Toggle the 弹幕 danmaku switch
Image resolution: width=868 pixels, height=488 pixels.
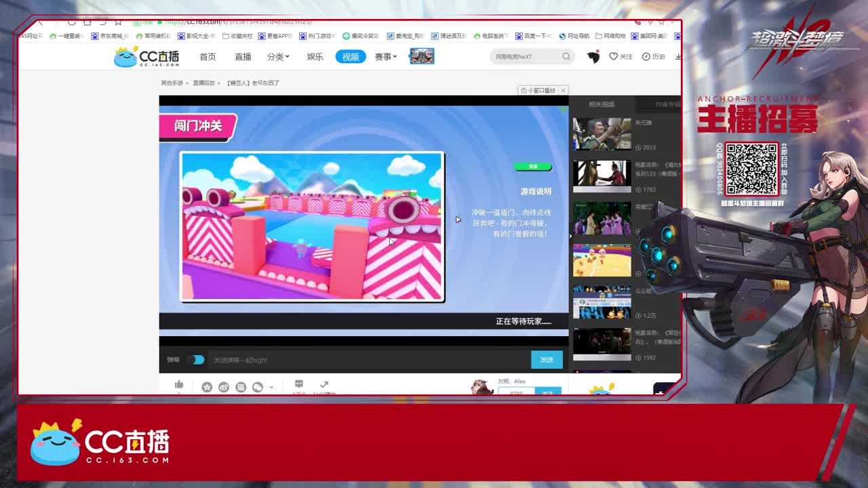pos(196,360)
